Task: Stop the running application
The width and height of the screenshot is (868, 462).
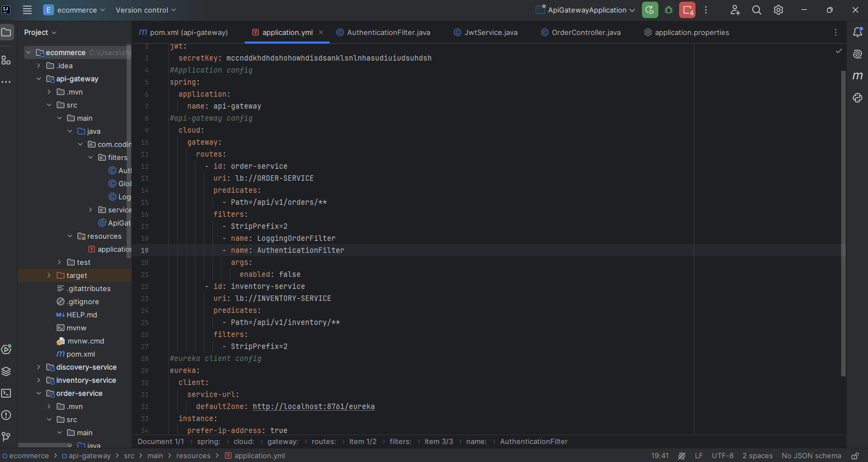Action: (687, 10)
